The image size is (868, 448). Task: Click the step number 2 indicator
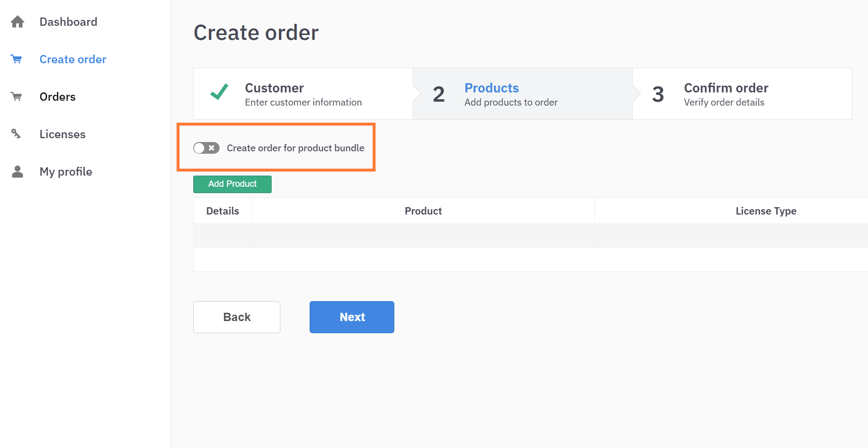[x=439, y=94]
